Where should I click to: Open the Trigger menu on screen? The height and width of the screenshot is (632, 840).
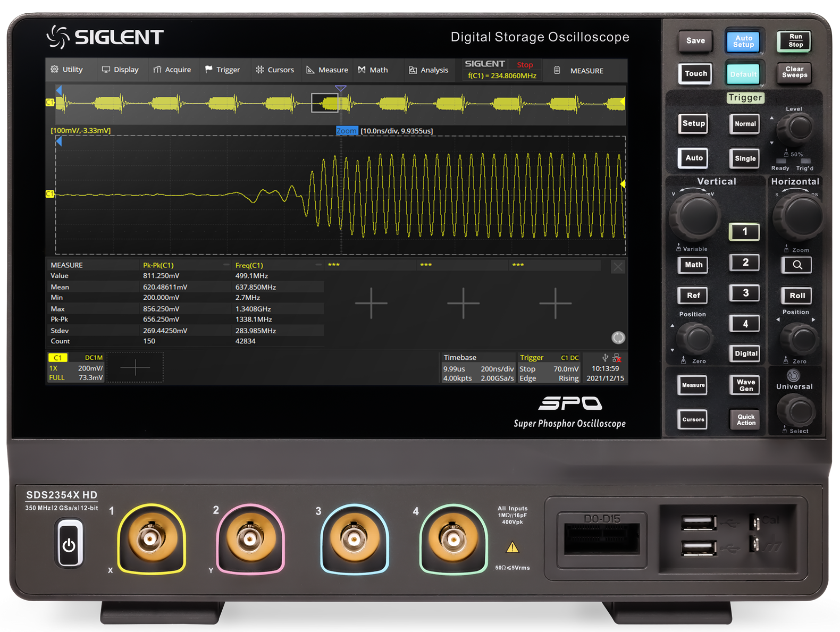(x=222, y=70)
